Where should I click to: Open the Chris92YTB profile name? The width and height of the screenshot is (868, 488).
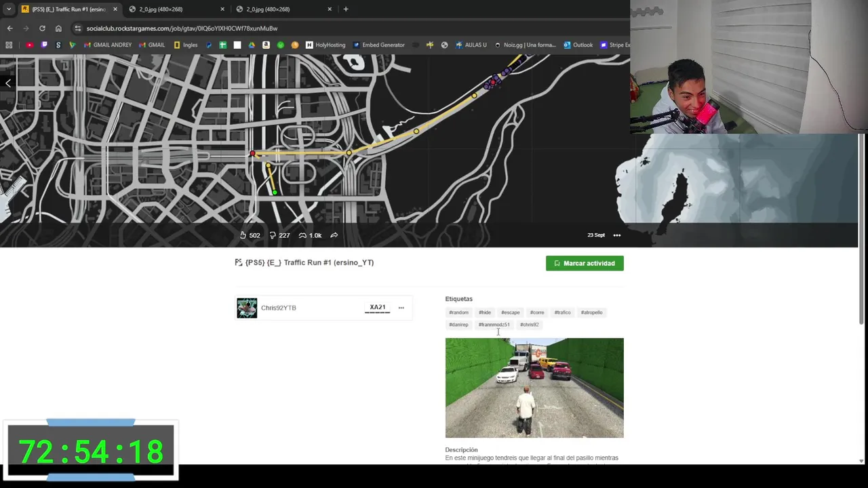coord(279,308)
